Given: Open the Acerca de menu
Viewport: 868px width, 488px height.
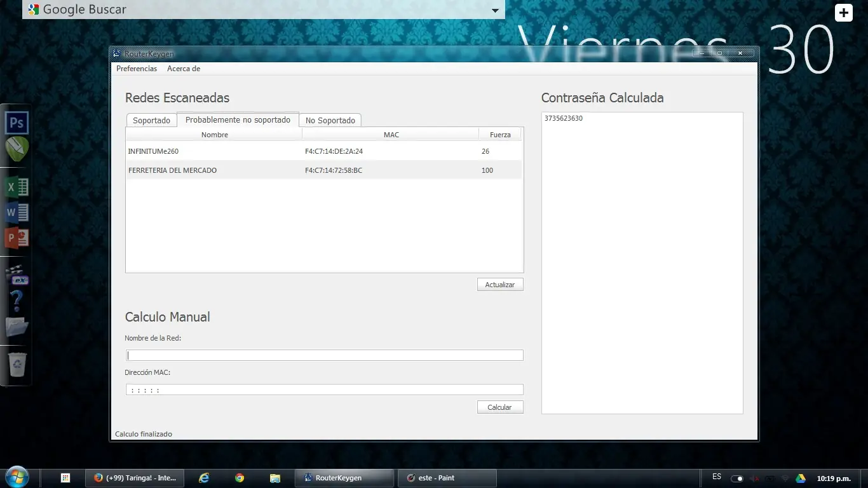Looking at the screenshot, I should [183, 68].
